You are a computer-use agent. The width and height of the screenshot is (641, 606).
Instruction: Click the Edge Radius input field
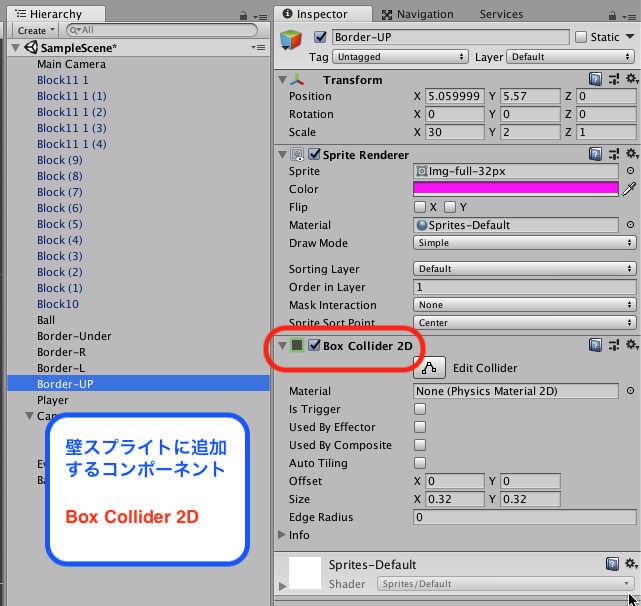click(524, 517)
